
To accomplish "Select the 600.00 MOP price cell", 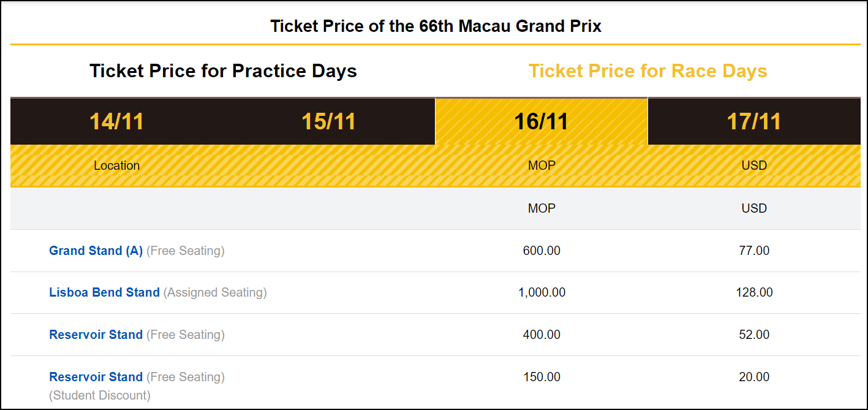I will [542, 251].
